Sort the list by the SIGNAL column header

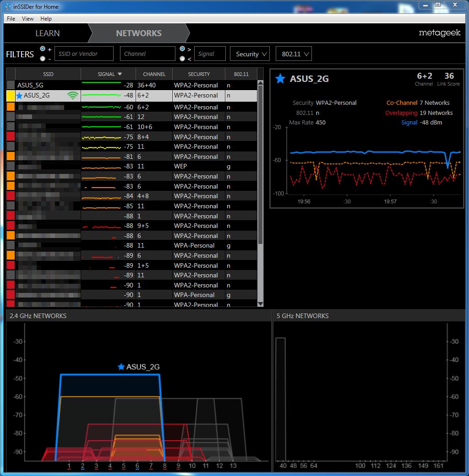[x=108, y=74]
